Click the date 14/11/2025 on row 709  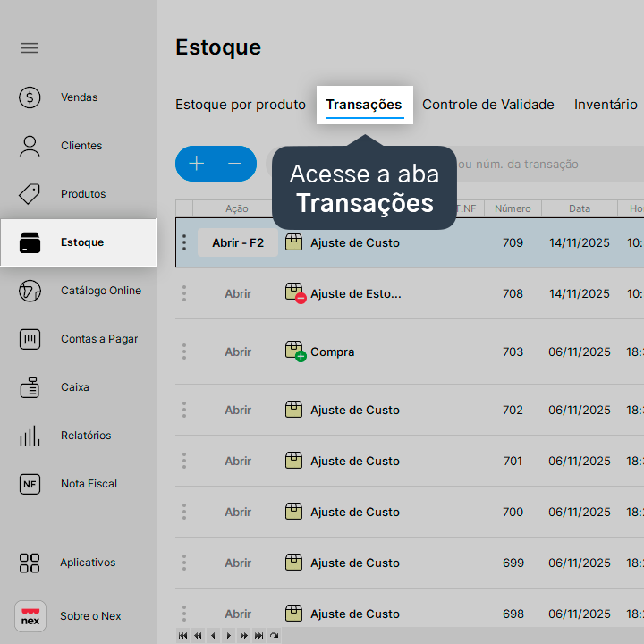coord(579,242)
